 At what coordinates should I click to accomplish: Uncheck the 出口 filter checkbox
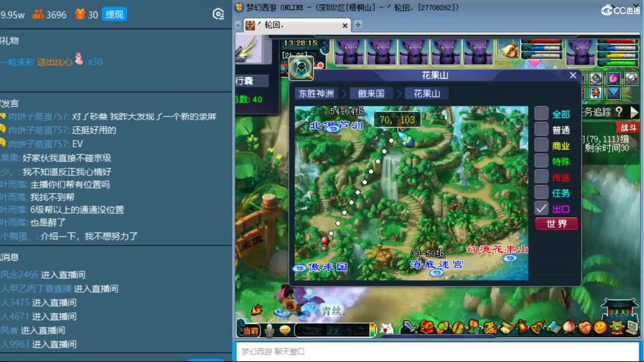[x=541, y=208]
